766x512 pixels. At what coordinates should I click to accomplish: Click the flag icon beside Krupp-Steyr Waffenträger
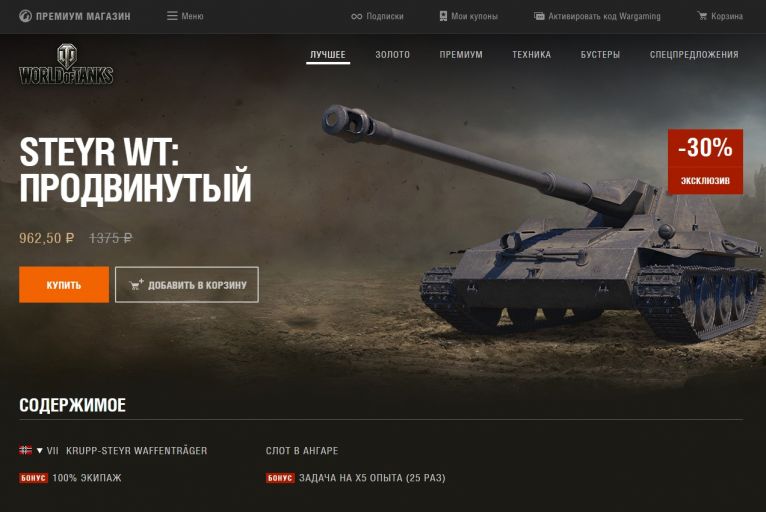pyautogui.click(x=25, y=450)
